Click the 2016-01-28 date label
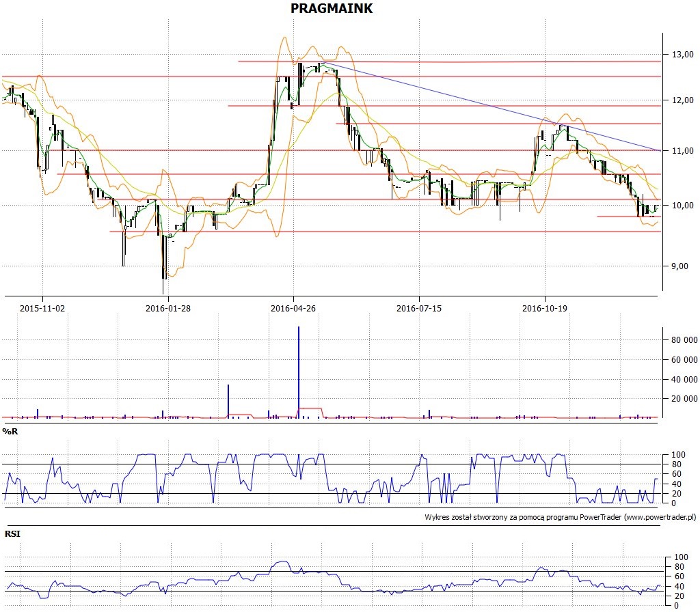Image resolution: width=700 pixels, height=612 pixels. 168,308
